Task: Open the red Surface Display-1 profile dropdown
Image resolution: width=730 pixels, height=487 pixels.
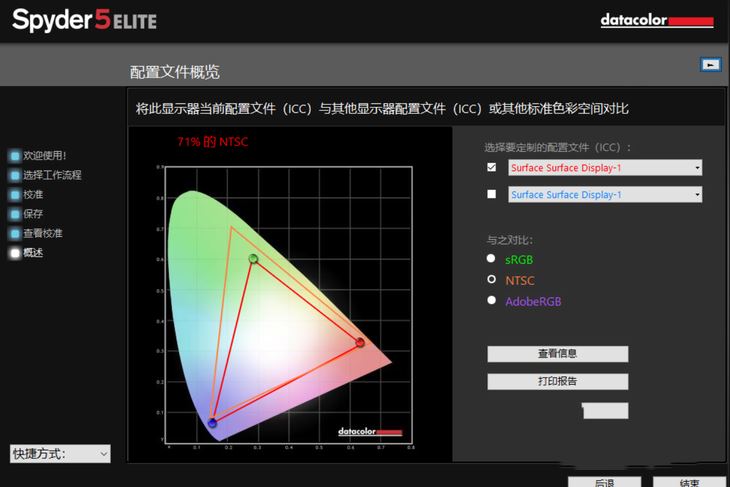Action: [605, 168]
